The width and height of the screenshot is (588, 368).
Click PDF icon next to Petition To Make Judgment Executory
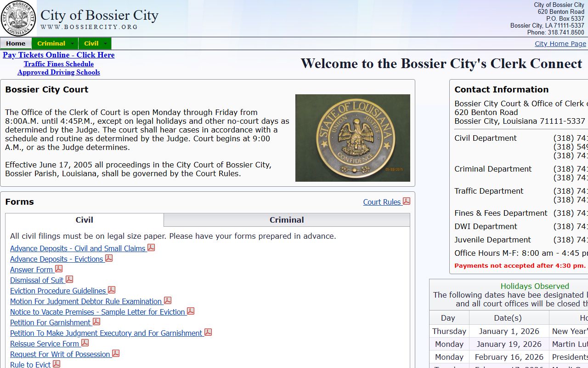pyautogui.click(x=208, y=332)
